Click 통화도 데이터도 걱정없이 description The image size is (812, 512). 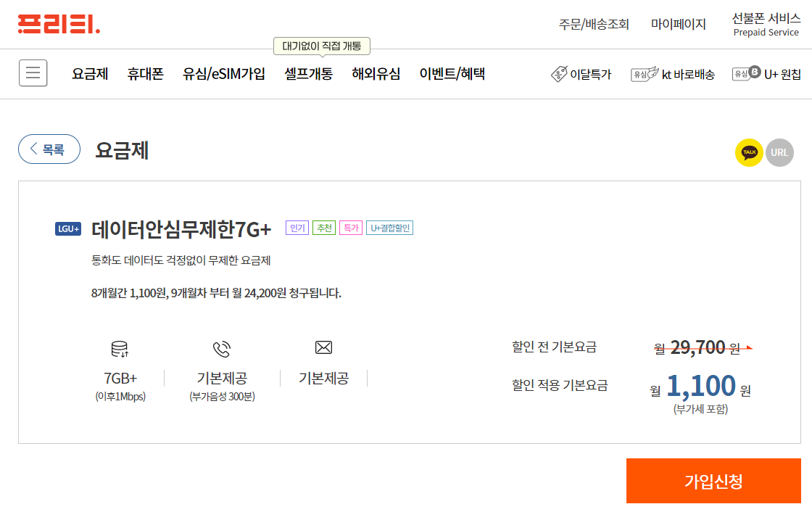181,260
